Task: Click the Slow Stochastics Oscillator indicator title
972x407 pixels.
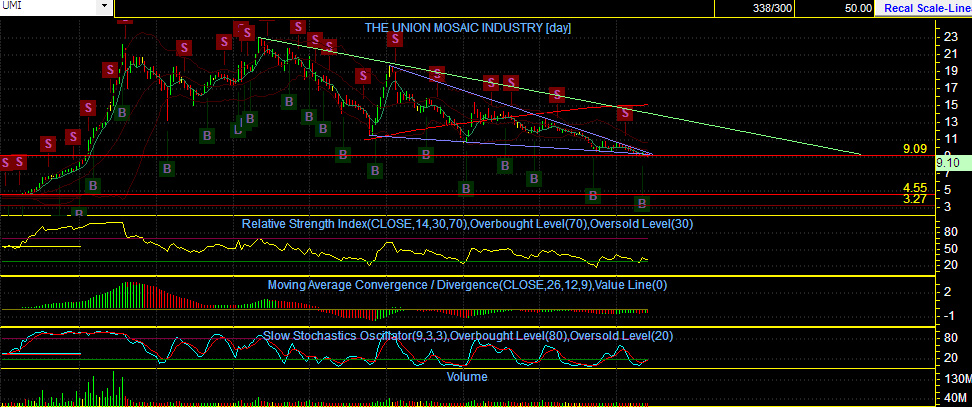Action: point(468,335)
